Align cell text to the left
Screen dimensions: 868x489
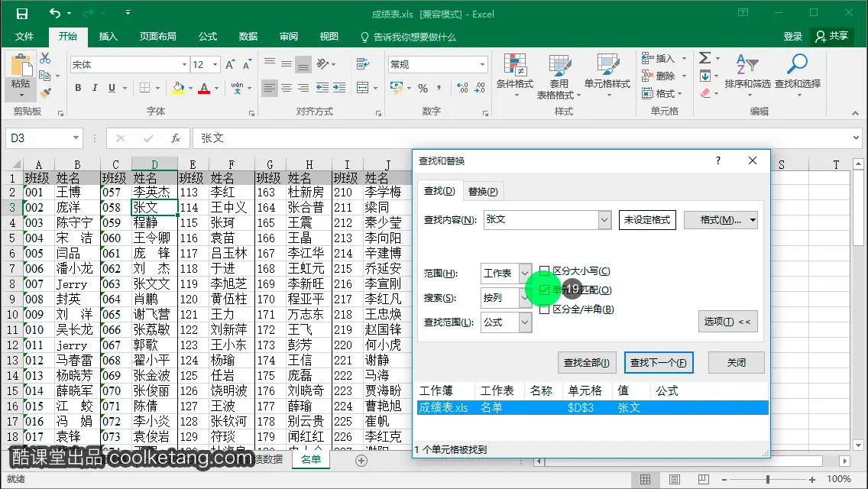tap(269, 88)
